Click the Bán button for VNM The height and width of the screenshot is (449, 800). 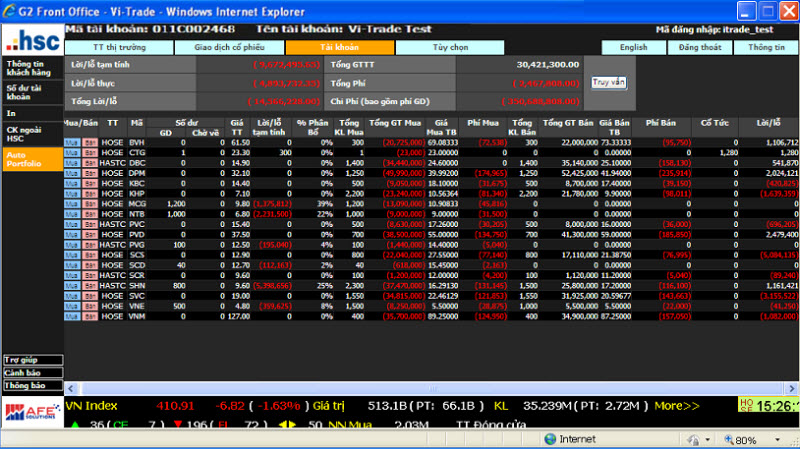pos(90,316)
